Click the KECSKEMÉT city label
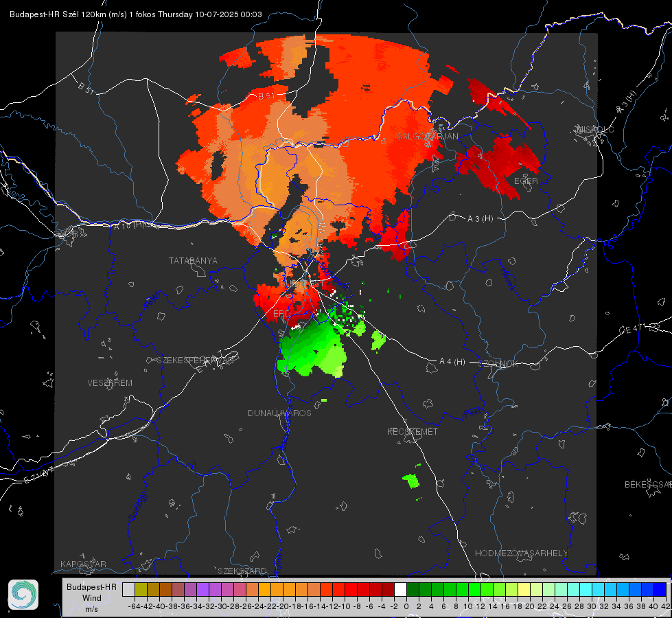 click(413, 431)
